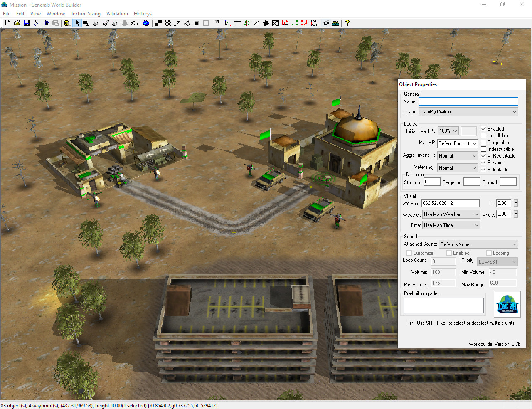Click the yellow question mark help icon
Viewport: 532px width, 409px height.
pos(347,23)
